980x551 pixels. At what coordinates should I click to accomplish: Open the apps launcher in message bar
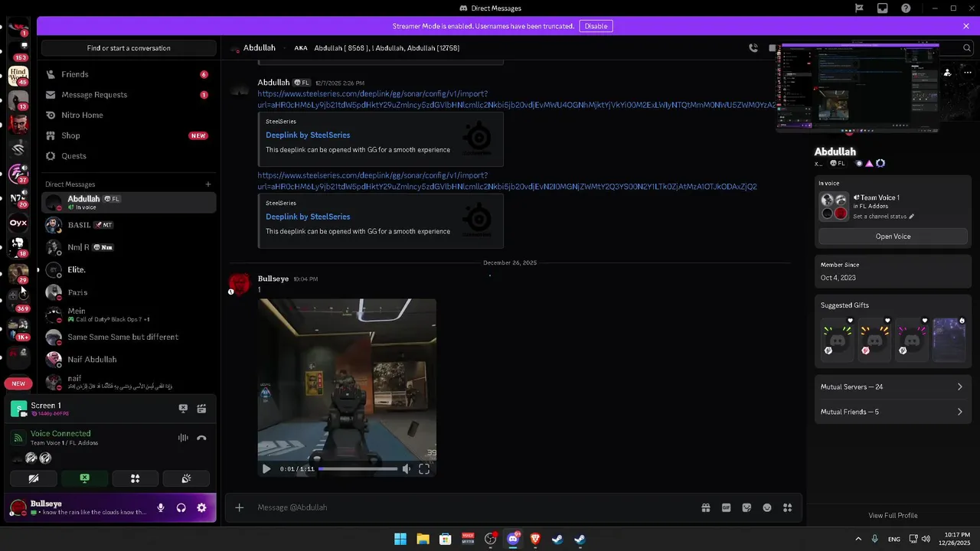tap(787, 507)
